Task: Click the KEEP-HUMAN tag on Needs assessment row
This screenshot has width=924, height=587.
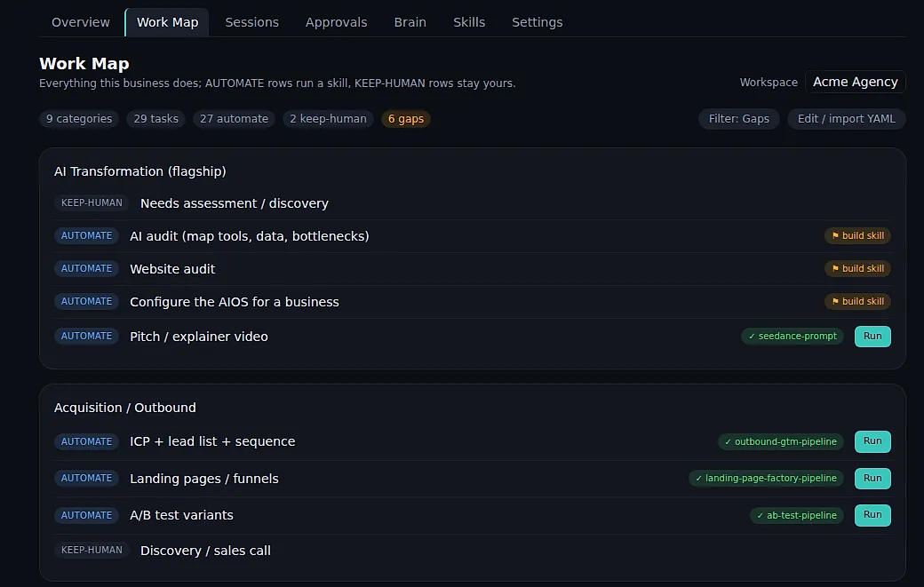Action: click(x=92, y=202)
